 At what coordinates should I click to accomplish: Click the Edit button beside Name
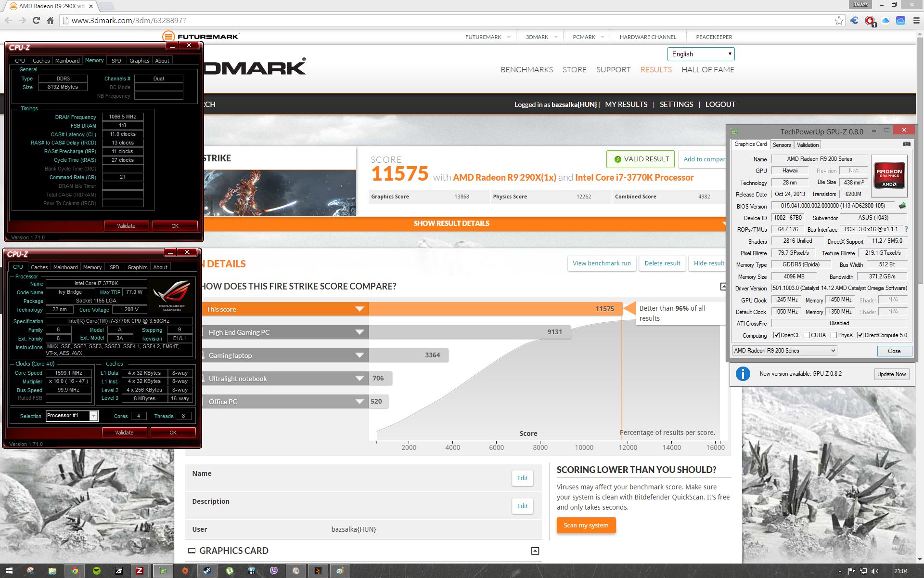(x=523, y=478)
